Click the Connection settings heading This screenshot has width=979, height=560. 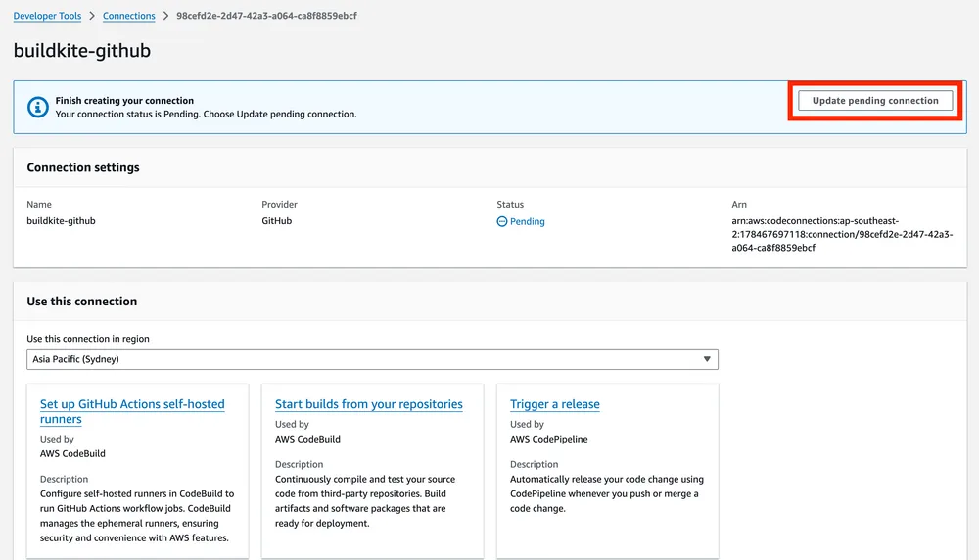tap(83, 167)
